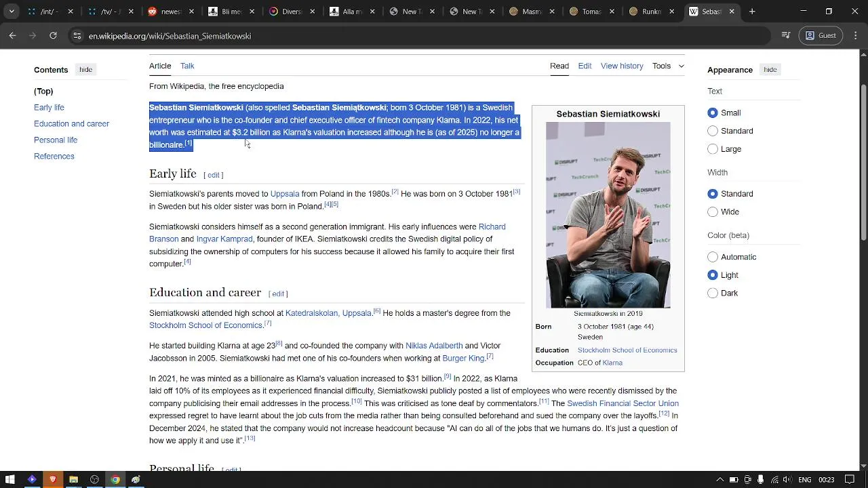Select Standard page width

click(713, 194)
